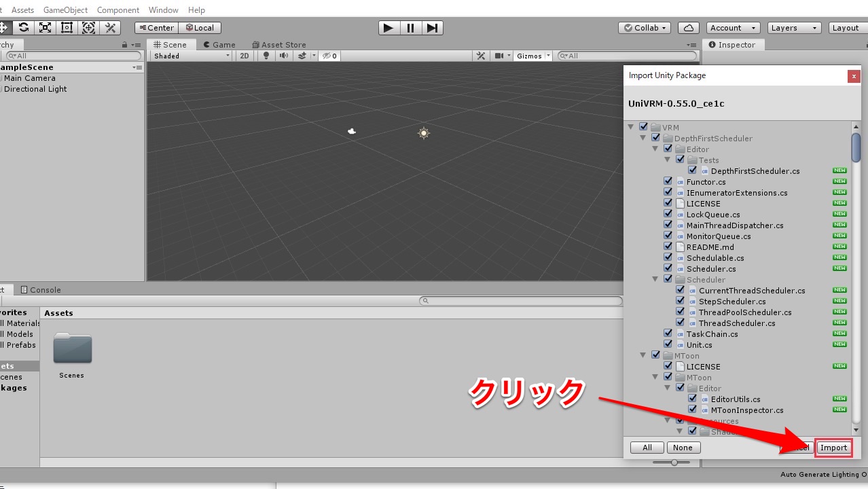Uncheck the README.md file in the import list

(668, 247)
